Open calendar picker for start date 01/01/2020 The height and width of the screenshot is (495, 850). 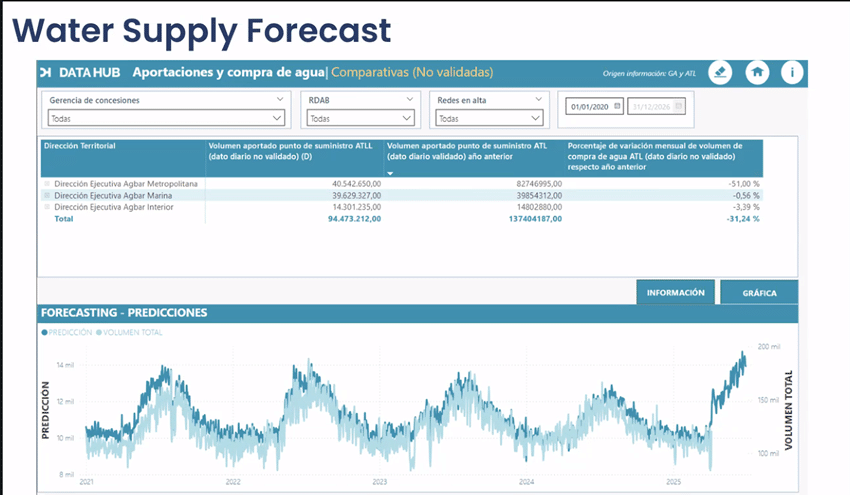(x=617, y=106)
